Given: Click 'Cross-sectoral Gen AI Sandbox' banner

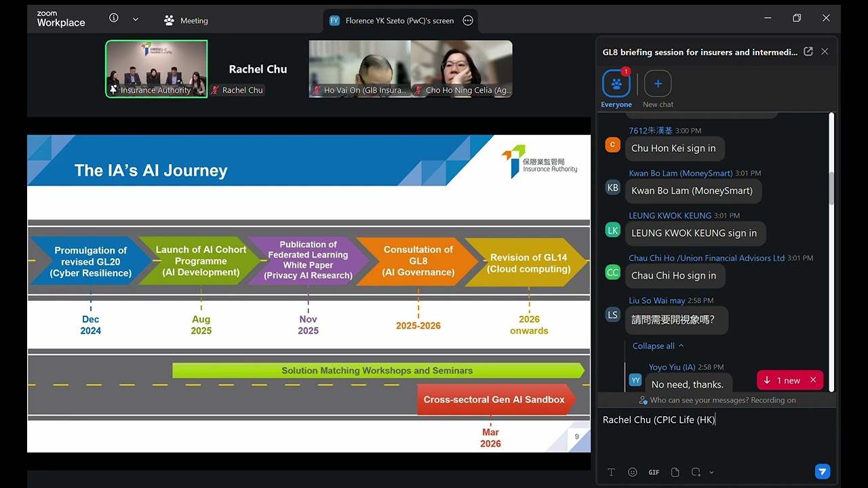Looking at the screenshot, I should point(496,400).
